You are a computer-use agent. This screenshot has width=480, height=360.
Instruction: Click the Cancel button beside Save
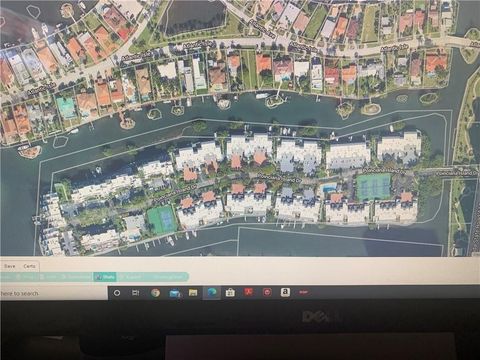coord(29,266)
